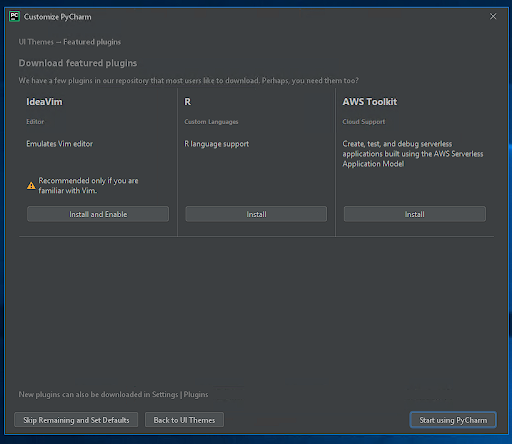512x444 pixels.
Task: Click 'R language support' description
Action: [217, 144]
